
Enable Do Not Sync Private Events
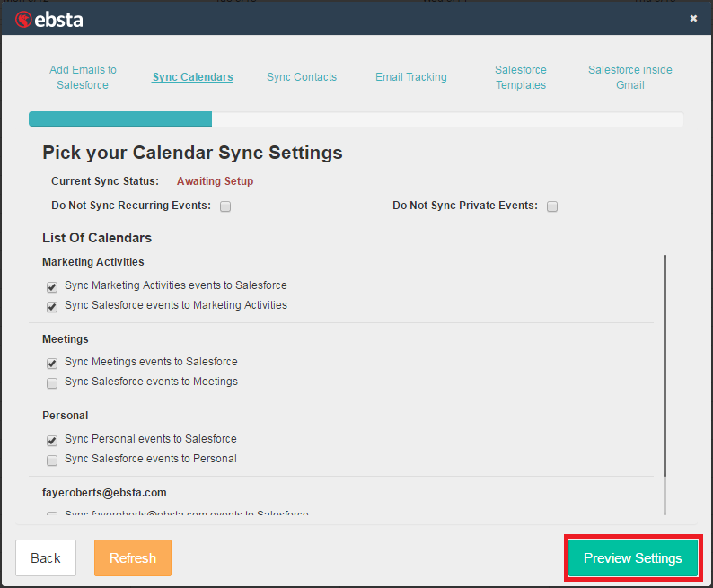(552, 206)
